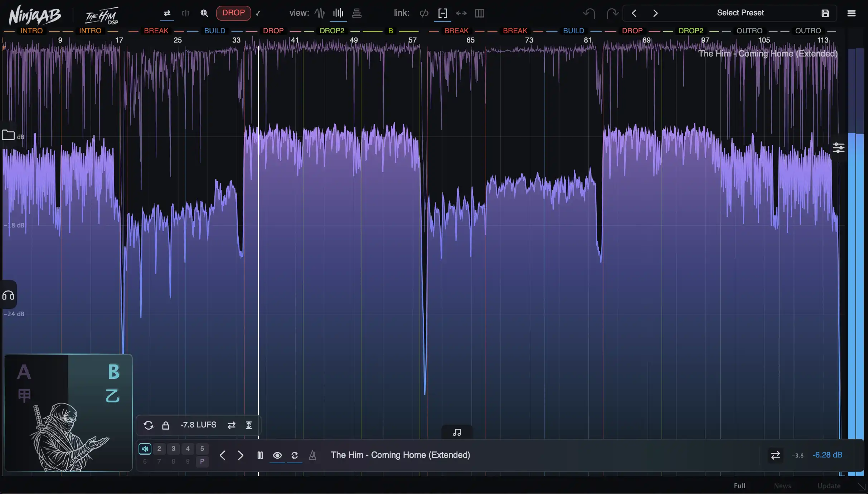Click the split bracket icon next to swap arrows
Image resolution: width=868 pixels, height=494 pixels.
click(x=185, y=13)
